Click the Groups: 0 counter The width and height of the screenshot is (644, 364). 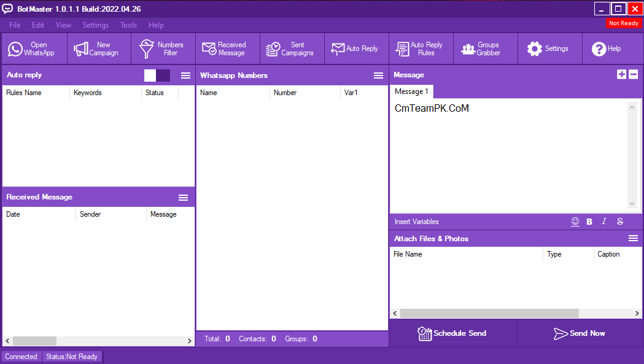click(301, 339)
